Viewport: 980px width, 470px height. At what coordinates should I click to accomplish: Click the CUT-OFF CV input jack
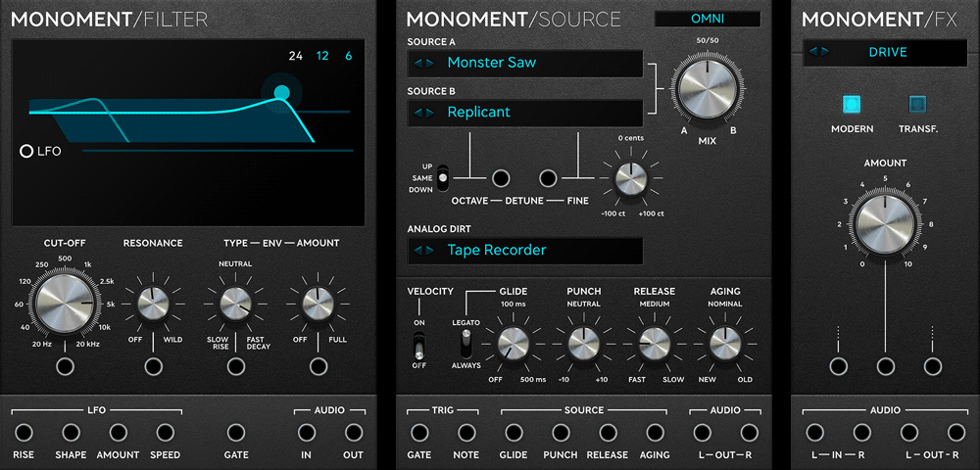click(x=65, y=367)
